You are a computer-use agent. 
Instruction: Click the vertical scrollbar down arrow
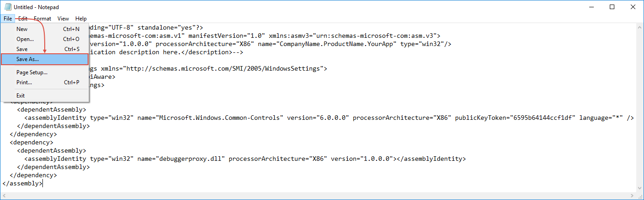(x=639, y=187)
